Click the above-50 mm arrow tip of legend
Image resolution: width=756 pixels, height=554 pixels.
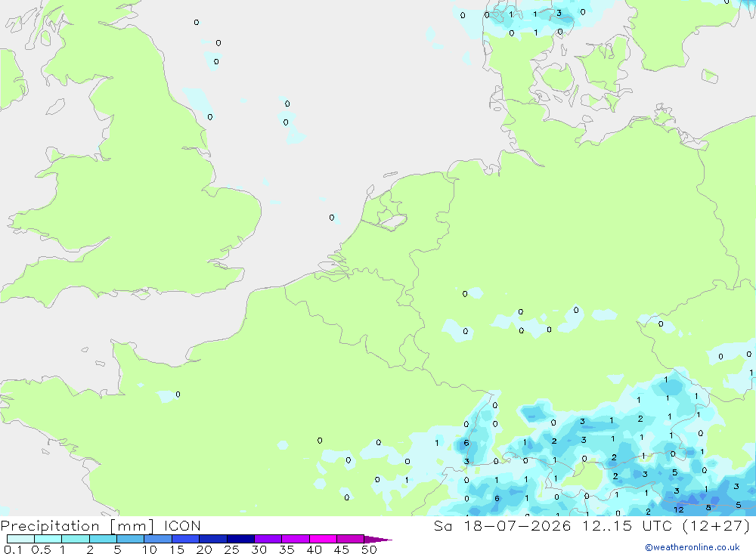coord(378,539)
